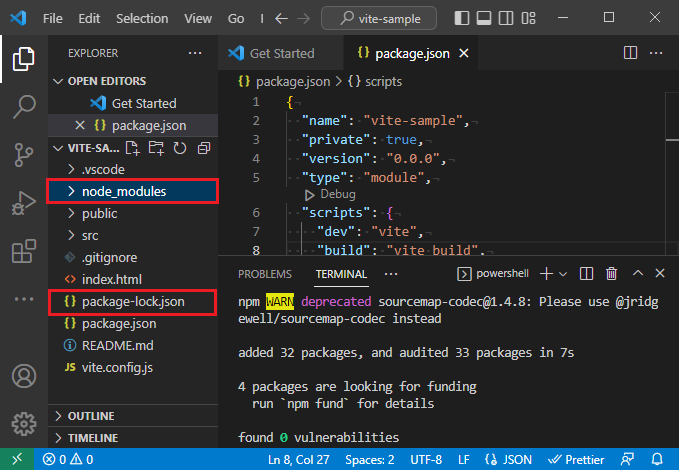
Task: Open the Manage gear menu
Action: point(23,424)
